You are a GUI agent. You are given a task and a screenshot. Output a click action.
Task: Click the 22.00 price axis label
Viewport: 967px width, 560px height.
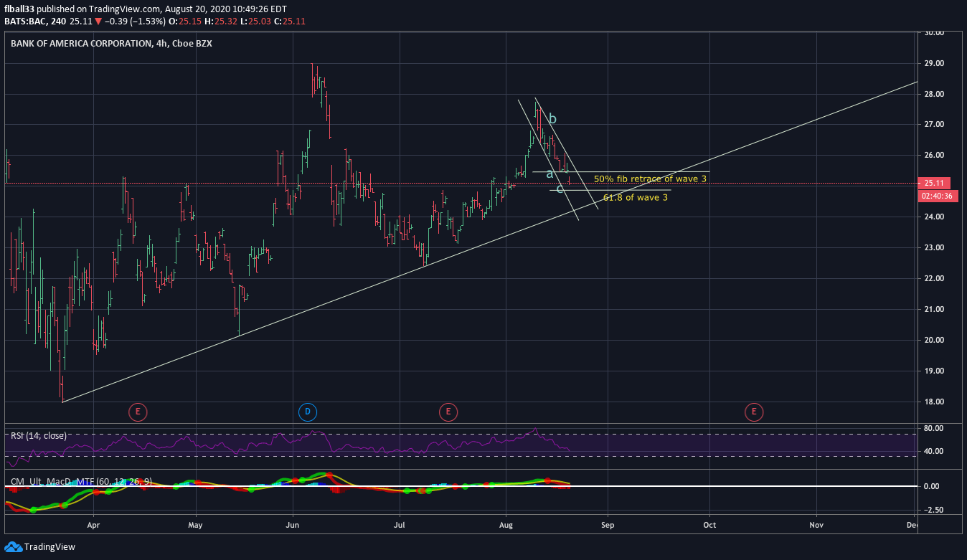pos(933,279)
